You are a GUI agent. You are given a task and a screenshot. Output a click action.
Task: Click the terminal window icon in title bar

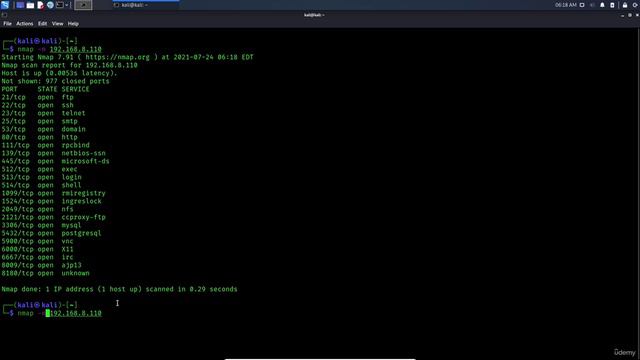pos(4,15)
